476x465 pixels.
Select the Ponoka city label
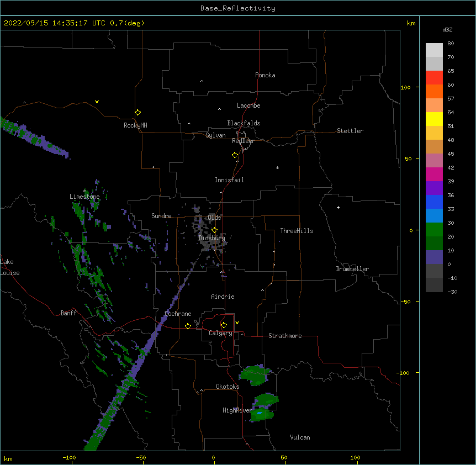point(265,75)
